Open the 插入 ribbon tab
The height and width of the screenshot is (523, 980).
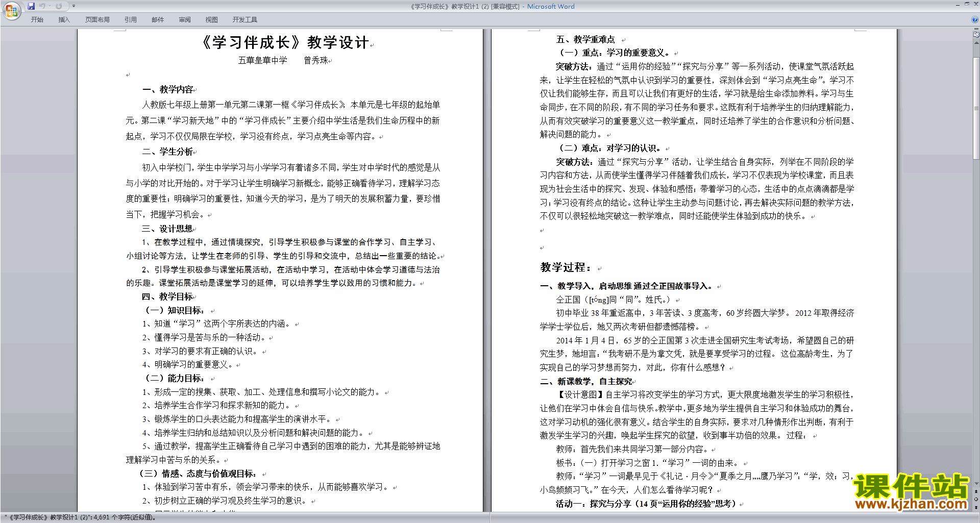click(x=64, y=20)
